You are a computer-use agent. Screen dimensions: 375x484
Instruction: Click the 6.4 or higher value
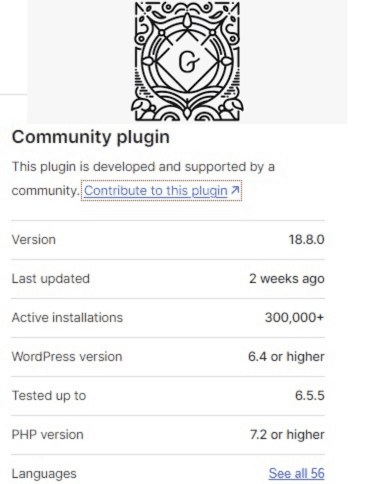click(x=286, y=357)
